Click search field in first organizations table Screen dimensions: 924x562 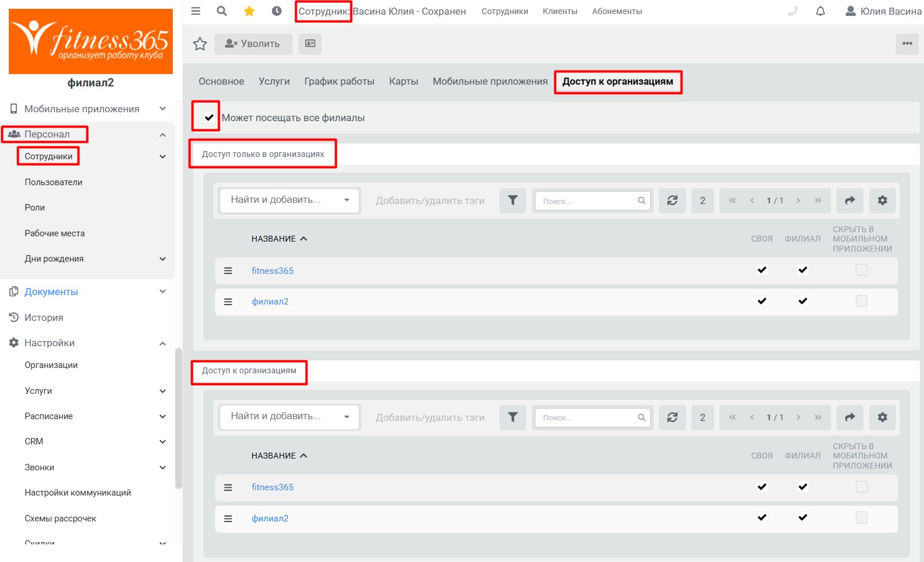pyautogui.click(x=593, y=200)
